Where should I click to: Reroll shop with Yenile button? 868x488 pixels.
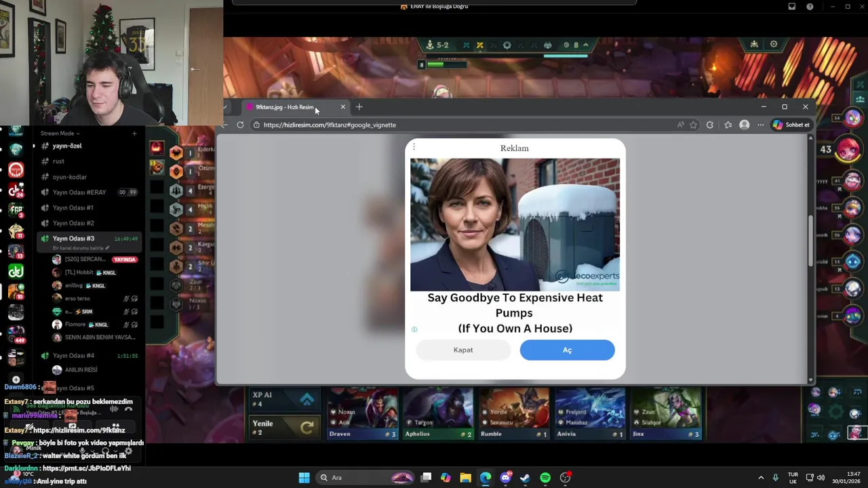click(283, 427)
